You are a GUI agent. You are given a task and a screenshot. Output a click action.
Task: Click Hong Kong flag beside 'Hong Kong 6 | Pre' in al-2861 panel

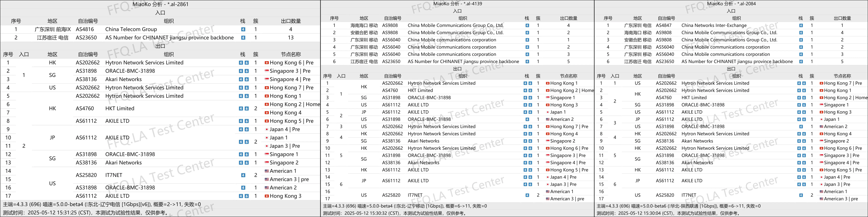click(x=267, y=63)
